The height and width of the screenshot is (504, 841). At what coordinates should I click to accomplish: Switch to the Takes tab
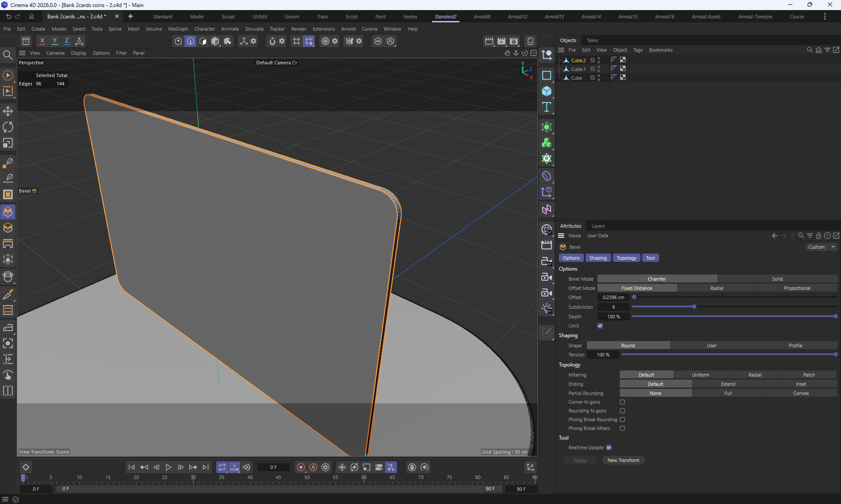(592, 40)
